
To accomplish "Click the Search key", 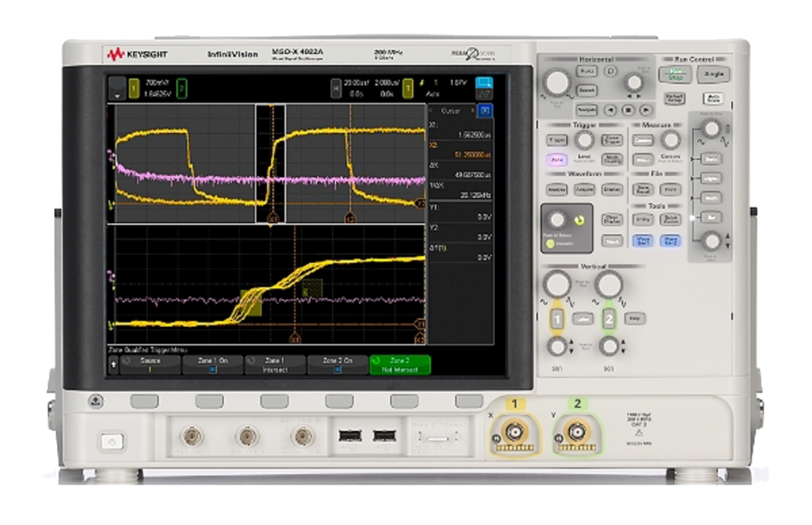I will coord(586,90).
